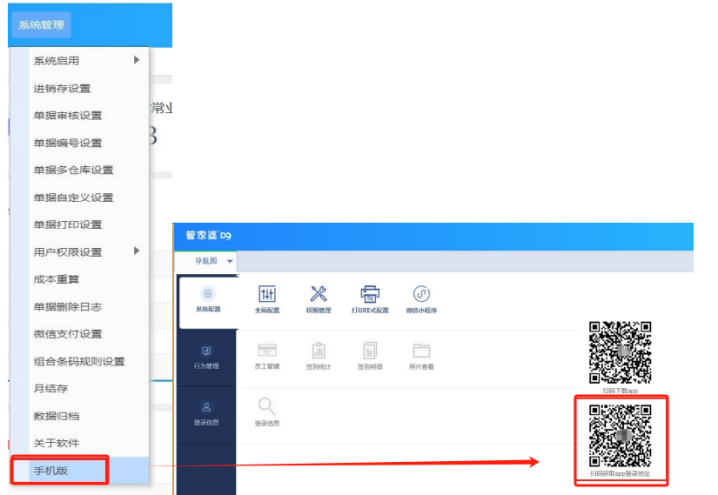Image resolution: width=718 pixels, height=495 pixels.
Task: Choose 单据自定义设置 menu entry
Action: click(80, 197)
